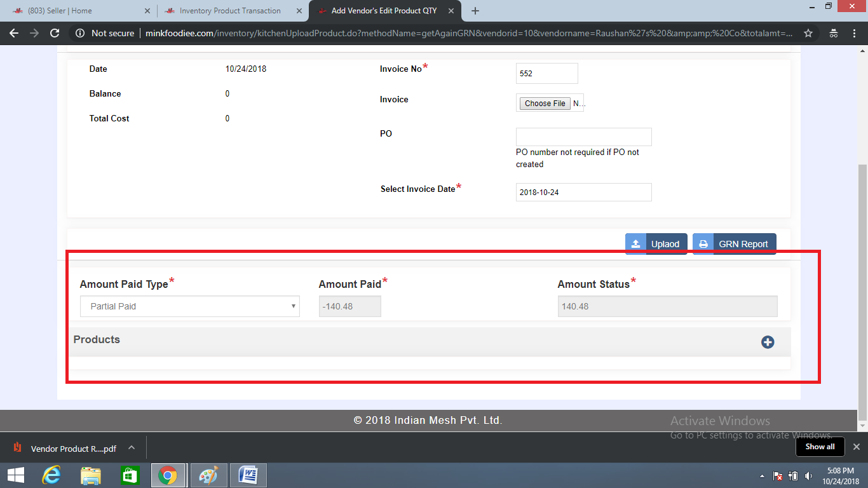Screen dimensions: 868x488
Task: Reload the current page
Action: [55, 33]
